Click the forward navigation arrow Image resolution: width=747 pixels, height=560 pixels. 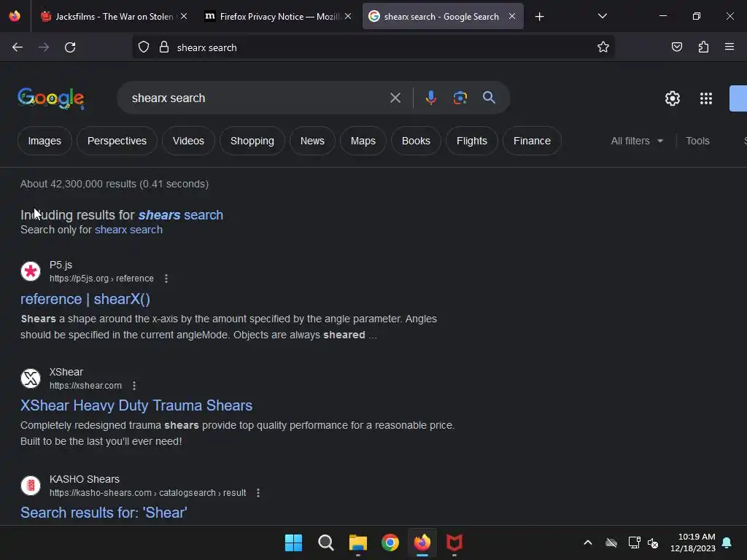pyautogui.click(x=43, y=47)
